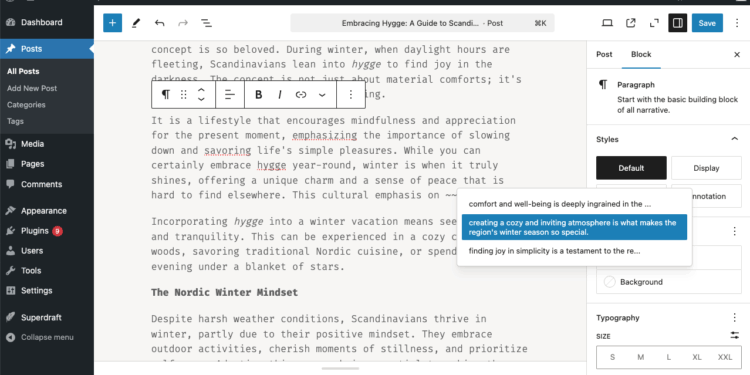Open the device preview icon
This screenshot has height=375, width=750.
tap(607, 23)
